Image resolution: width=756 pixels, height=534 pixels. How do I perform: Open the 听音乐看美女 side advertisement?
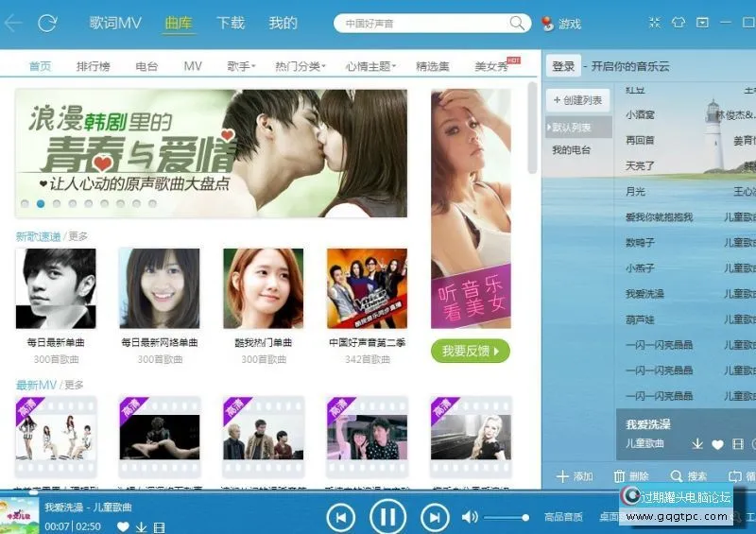(x=471, y=209)
